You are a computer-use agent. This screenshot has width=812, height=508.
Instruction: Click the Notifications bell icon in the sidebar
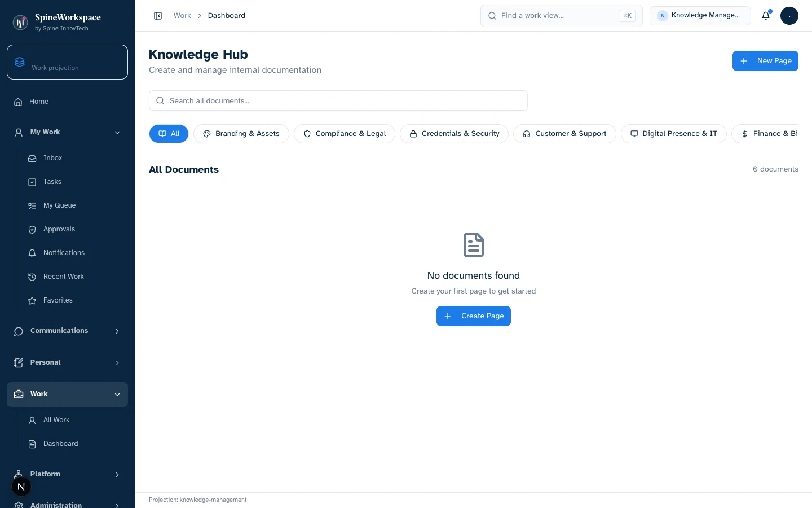pyautogui.click(x=32, y=253)
